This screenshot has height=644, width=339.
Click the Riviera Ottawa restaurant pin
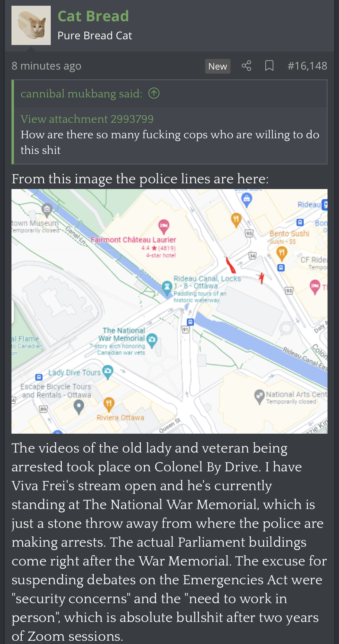pos(108,404)
